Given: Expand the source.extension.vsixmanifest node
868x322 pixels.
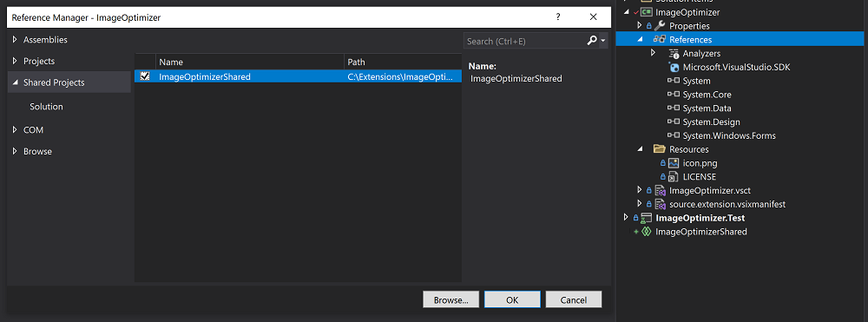Looking at the screenshot, I should 640,204.
